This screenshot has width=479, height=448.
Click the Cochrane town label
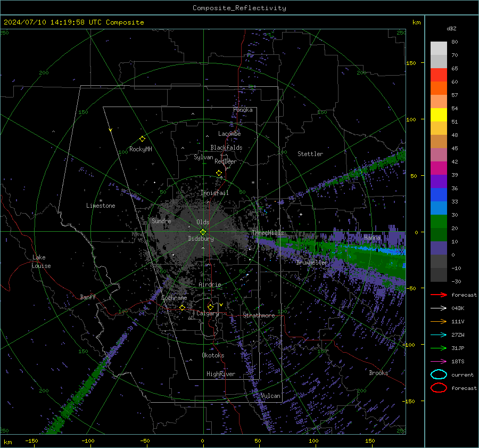coord(174,298)
